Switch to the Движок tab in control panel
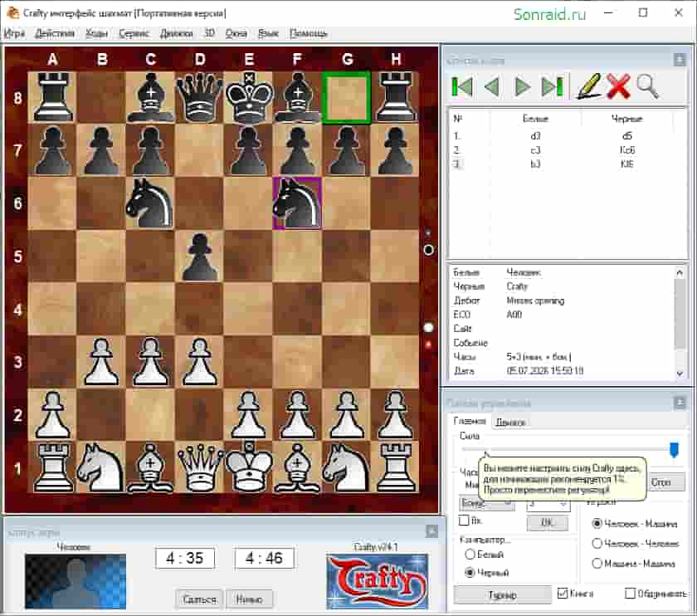The height and width of the screenshot is (616, 697). 510,422
